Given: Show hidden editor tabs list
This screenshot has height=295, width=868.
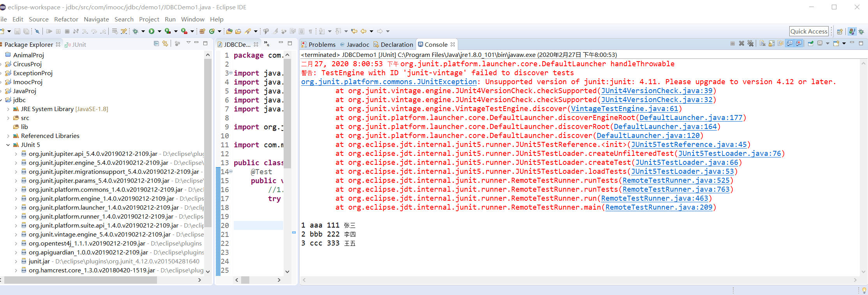Looking at the screenshot, I should 266,43.
